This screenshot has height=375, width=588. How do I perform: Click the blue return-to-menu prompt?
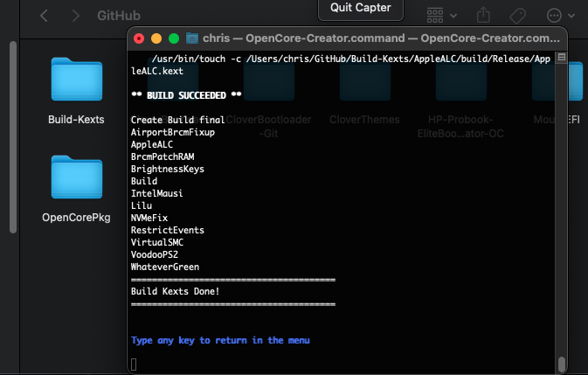(220, 341)
